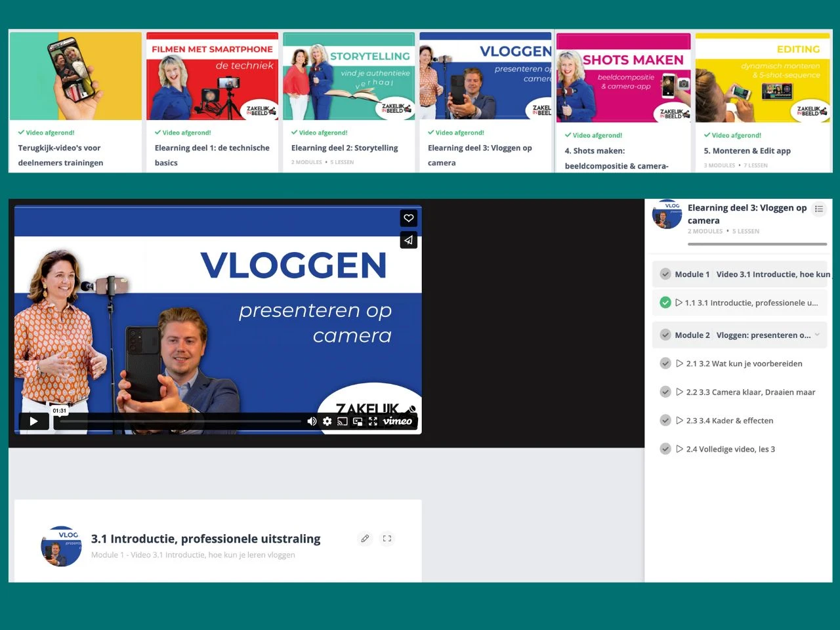Click the pencil edit icon beside lesson title
Viewport: 840px width, 630px height.
tap(365, 539)
